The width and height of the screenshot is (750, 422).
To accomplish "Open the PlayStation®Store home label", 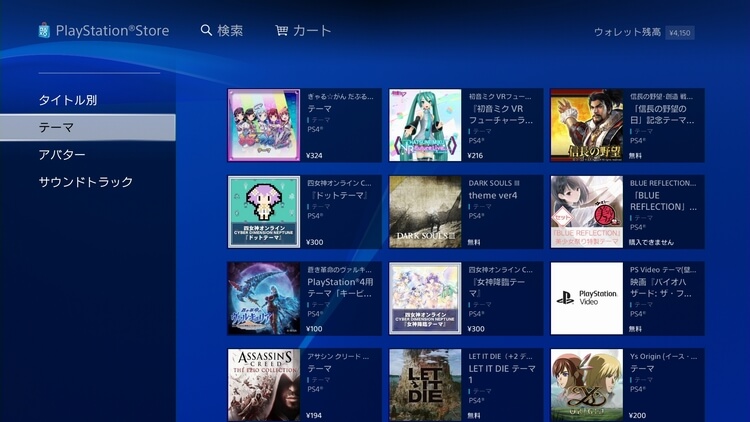I will click(x=112, y=31).
